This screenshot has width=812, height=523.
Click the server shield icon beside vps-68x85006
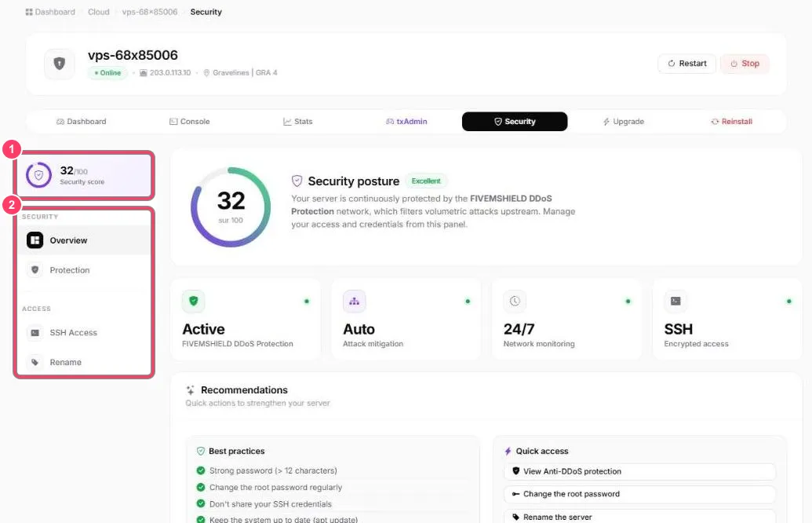60,64
